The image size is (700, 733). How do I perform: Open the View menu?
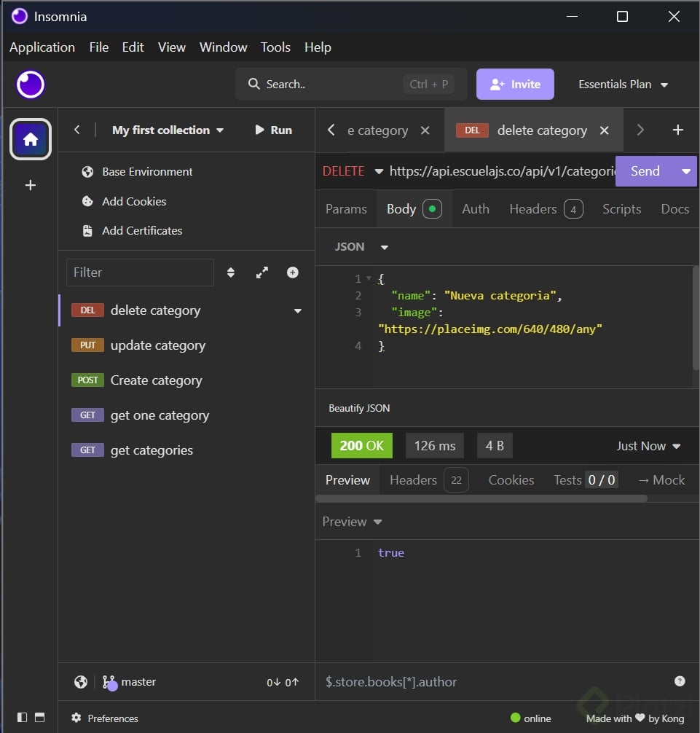tap(171, 47)
